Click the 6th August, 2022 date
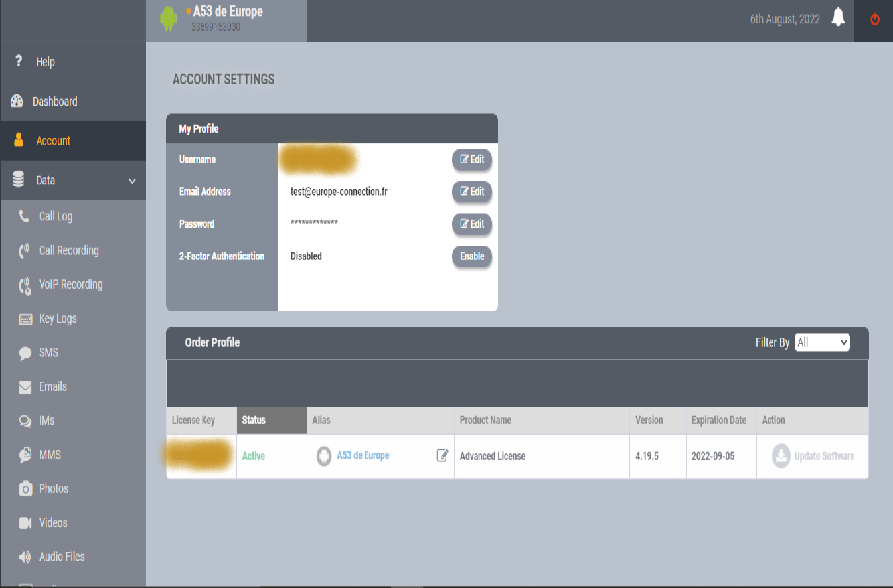Viewport: 893px width, 588px height. [x=785, y=19]
